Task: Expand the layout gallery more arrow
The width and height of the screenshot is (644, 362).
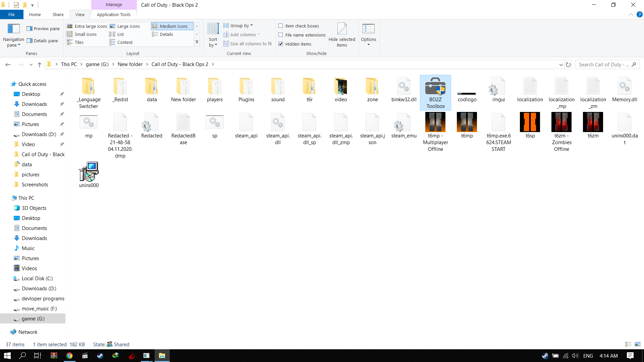Action: (x=197, y=43)
